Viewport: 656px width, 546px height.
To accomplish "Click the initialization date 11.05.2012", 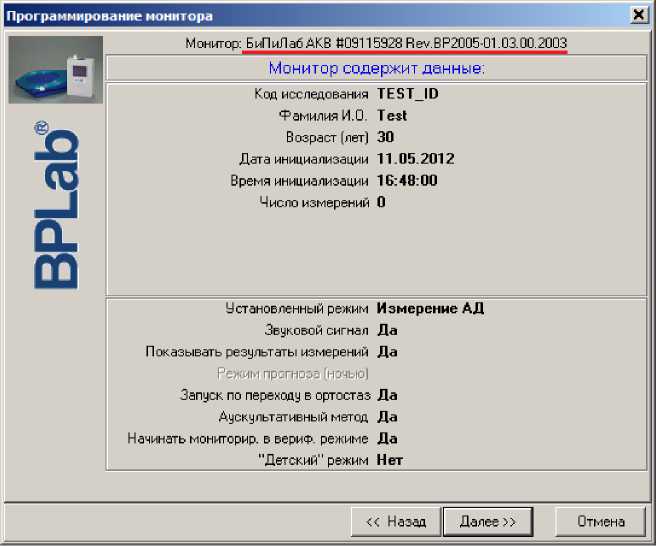I will (x=416, y=159).
